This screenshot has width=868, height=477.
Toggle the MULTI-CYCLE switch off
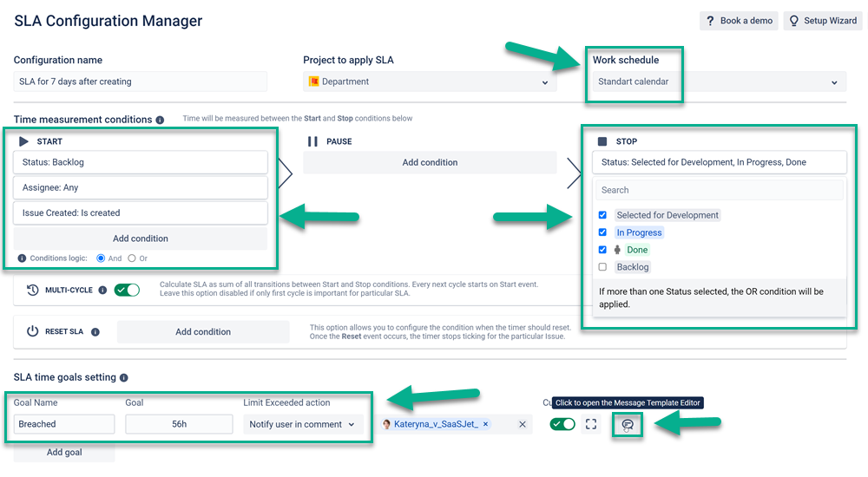coord(127,290)
